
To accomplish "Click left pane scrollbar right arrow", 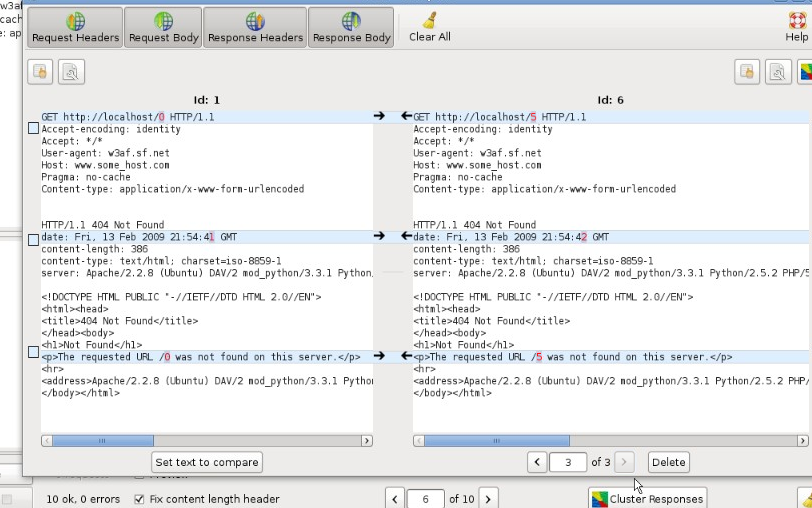I will (x=367, y=441).
